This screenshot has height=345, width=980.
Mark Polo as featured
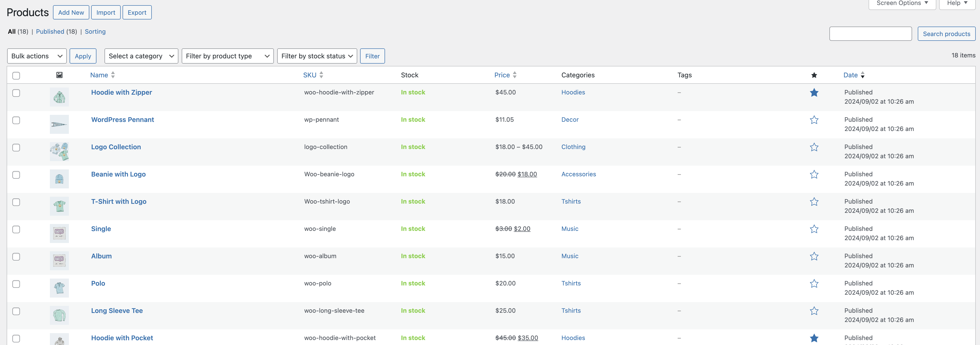[x=814, y=284]
